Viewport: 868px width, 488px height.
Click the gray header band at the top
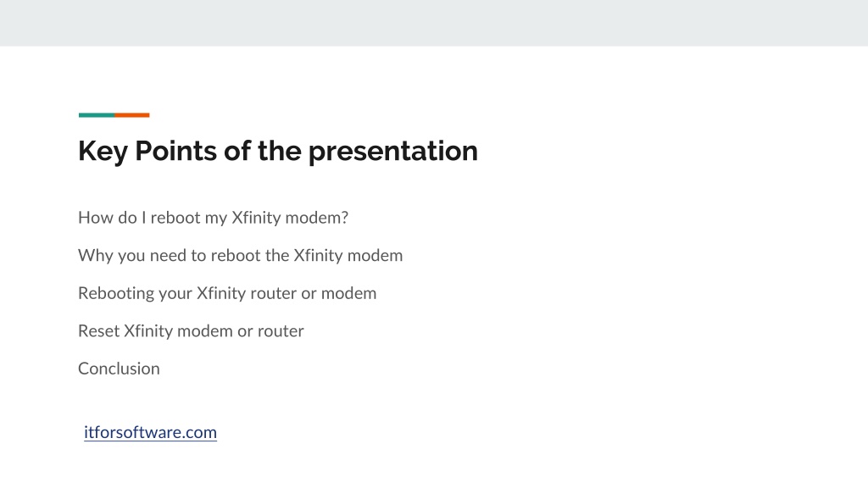(x=434, y=23)
